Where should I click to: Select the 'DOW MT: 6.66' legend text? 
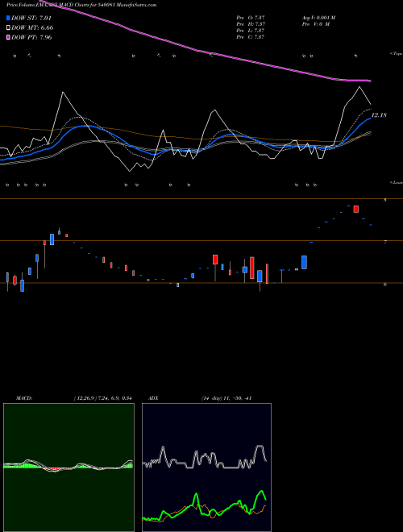tap(32, 28)
